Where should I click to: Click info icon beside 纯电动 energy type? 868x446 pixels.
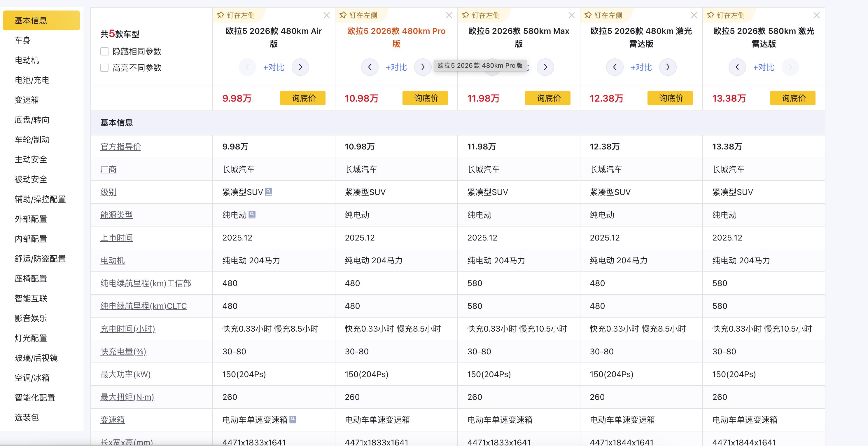tap(252, 215)
